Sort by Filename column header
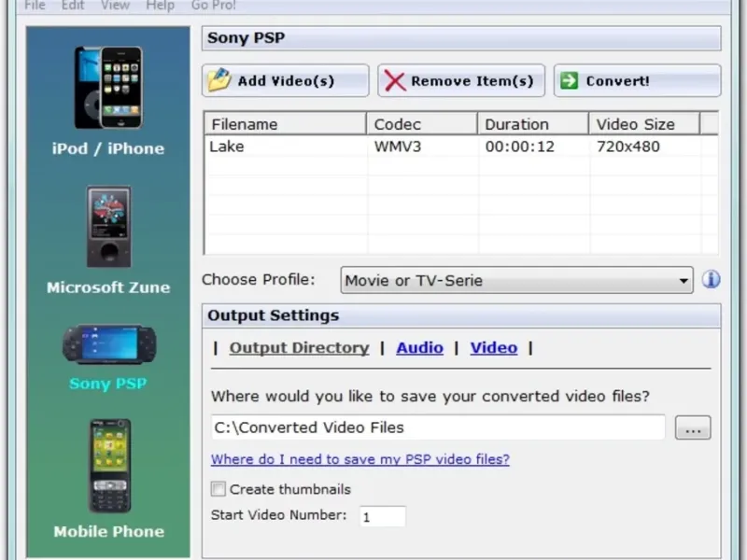The width and height of the screenshot is (747, 560). coord(286,124)
